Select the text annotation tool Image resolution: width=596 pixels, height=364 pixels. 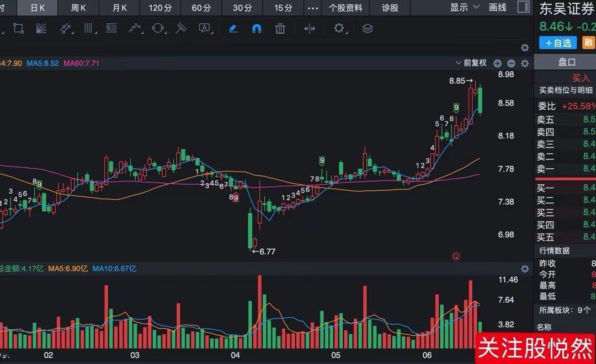coord(205,28)
